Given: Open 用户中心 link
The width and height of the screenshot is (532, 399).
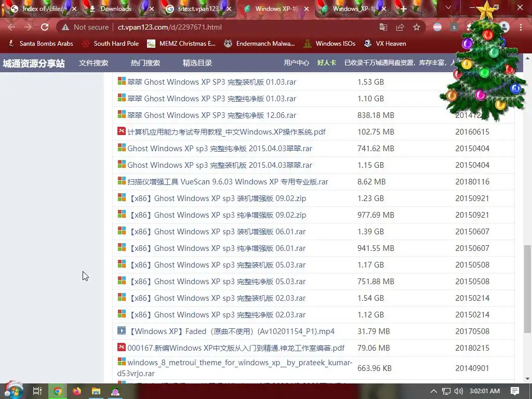Looking at the screenshot, I should 297,63.
